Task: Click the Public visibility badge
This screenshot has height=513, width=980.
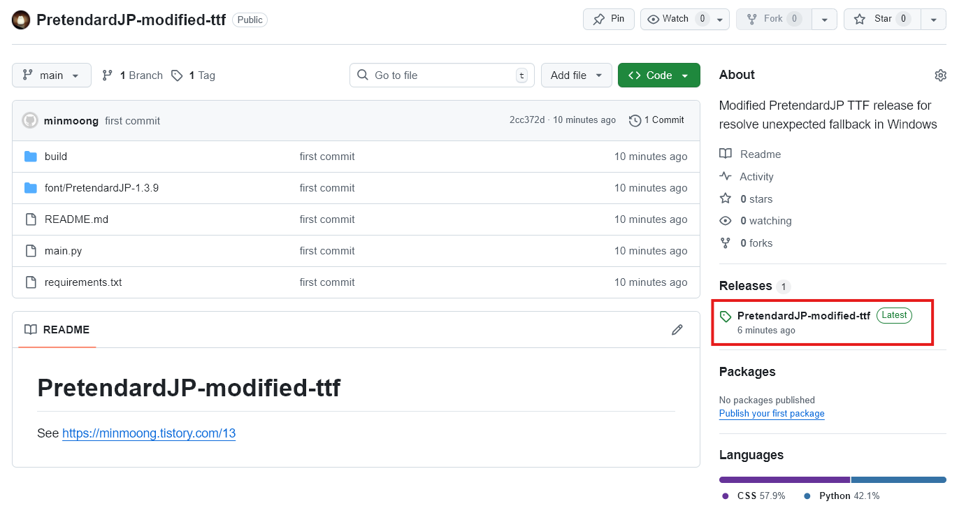Action: [x=250, y=20]
